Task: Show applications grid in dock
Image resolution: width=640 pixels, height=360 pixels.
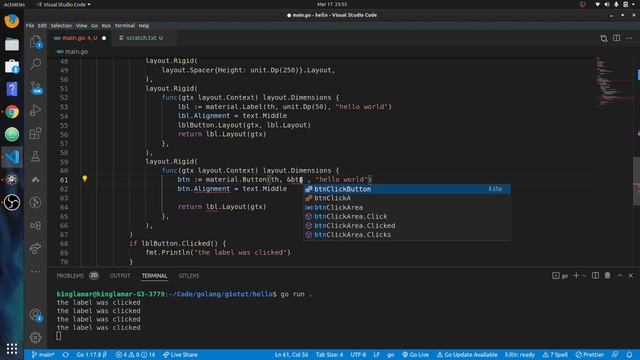Action: pyautogui.click(x=12, y=349)
